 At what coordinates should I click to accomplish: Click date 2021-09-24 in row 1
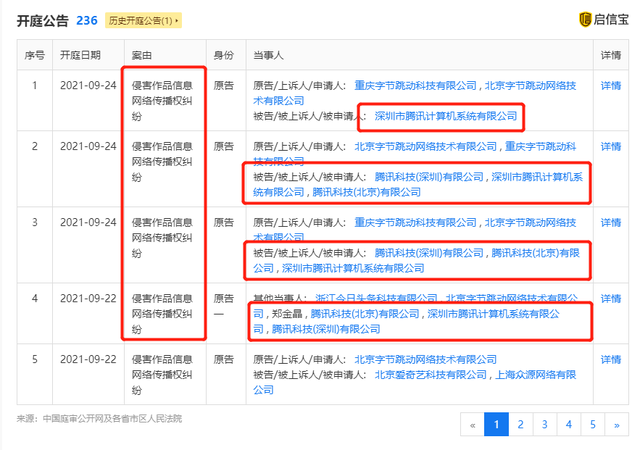pyautogui.click(x=88, y=85)
